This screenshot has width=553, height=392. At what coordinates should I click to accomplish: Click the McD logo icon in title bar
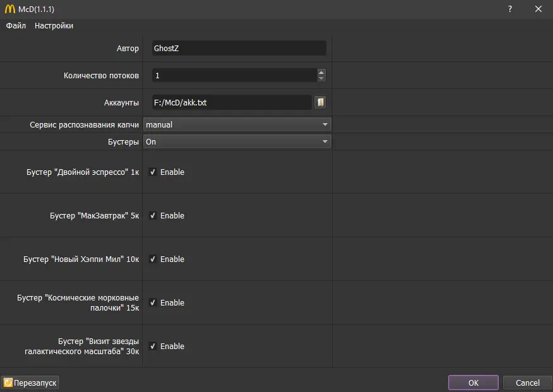coord(10,9)
